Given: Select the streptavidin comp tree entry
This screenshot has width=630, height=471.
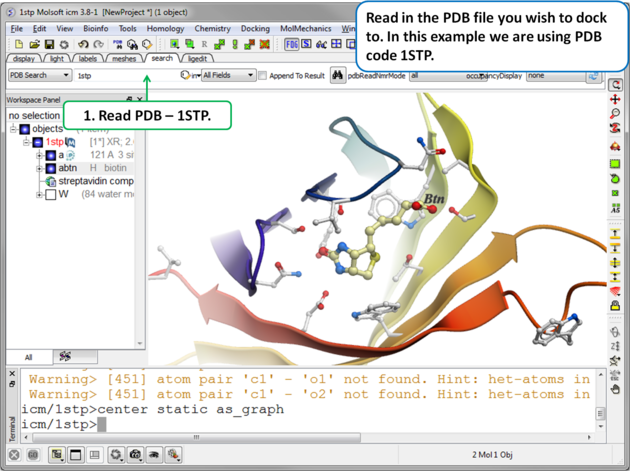Looking at the screenshot, I should pos(110,181).
